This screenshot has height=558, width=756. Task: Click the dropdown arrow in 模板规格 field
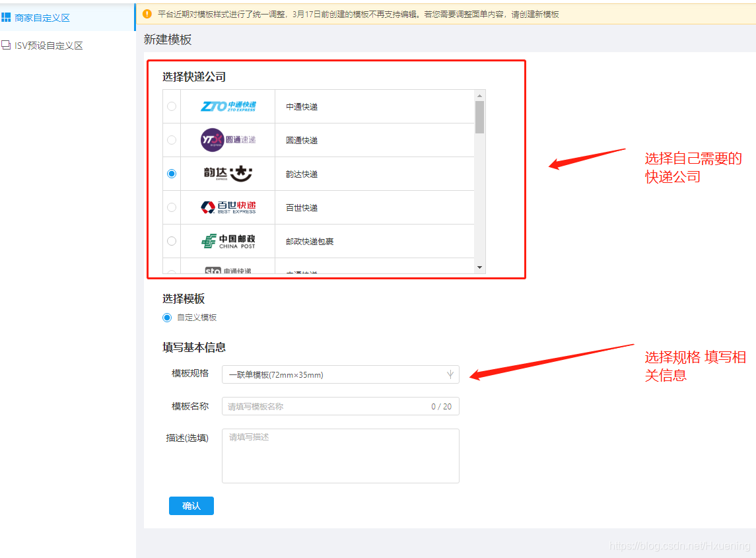(450, 374)
